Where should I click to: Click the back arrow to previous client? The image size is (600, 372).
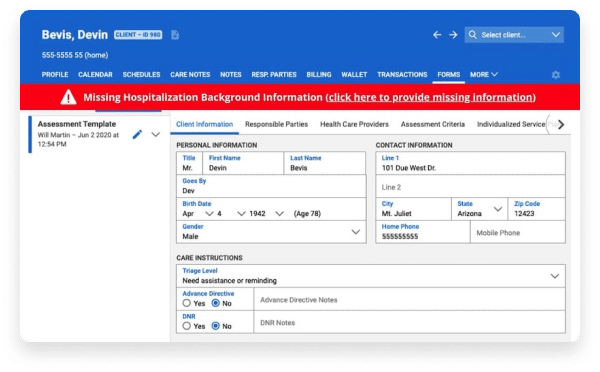(x=437, y=35)
